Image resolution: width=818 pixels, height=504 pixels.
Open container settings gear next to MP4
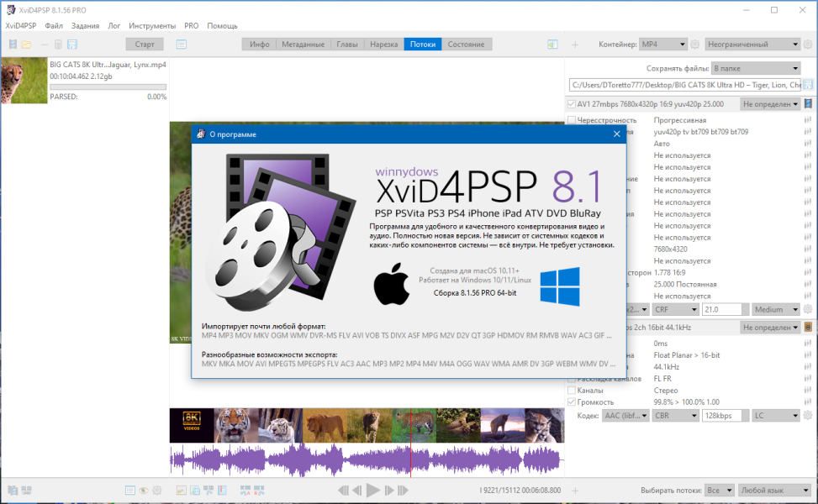tap(695, 45)
